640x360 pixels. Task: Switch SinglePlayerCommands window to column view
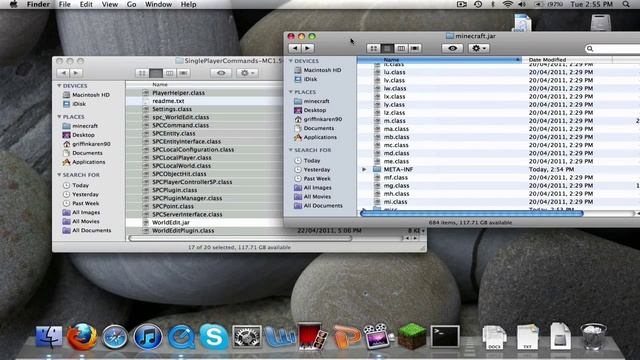point(170,73)
